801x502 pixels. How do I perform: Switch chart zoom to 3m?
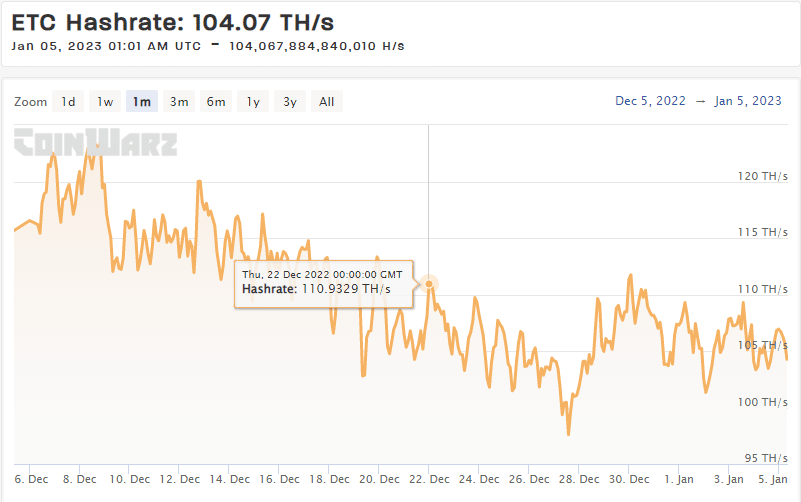(179, 101)
